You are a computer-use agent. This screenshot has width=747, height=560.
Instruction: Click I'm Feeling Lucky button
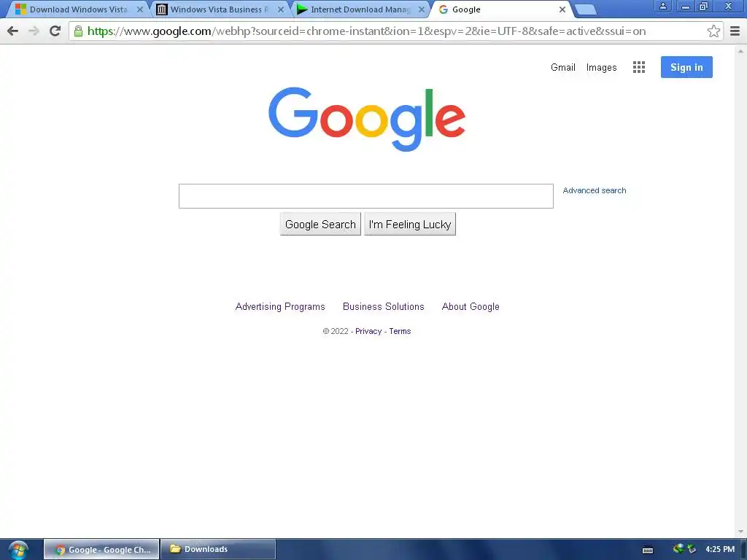pyautogui.click(x=410, y=225)
